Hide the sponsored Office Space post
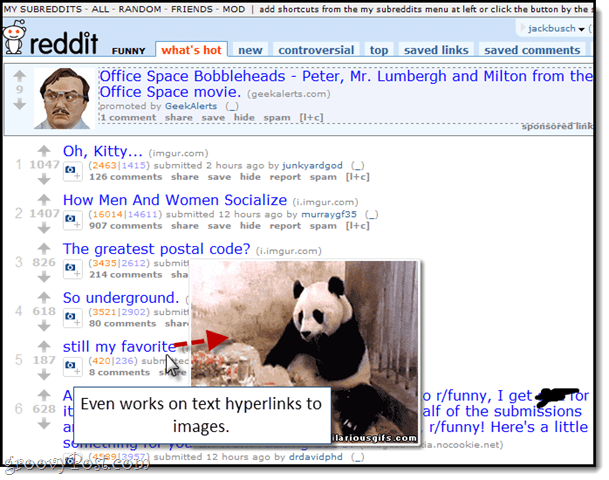Image resolution: width=609 pixels, height=480 pixels. 244,118
